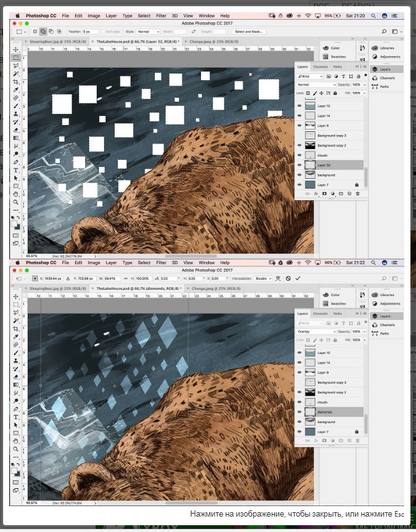Click Select and Mask button in upper window
Screen dimensions: 416x532
tap(249, 31)
